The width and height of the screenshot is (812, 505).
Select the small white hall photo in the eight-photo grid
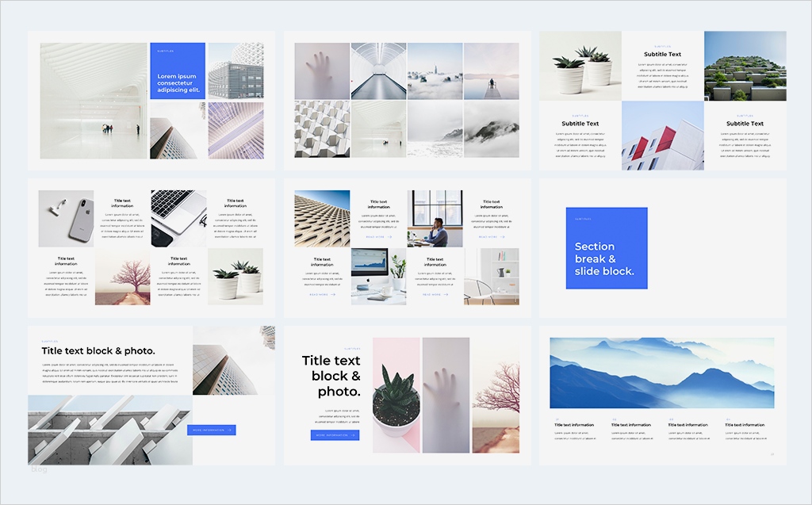(x=378, y=129)
